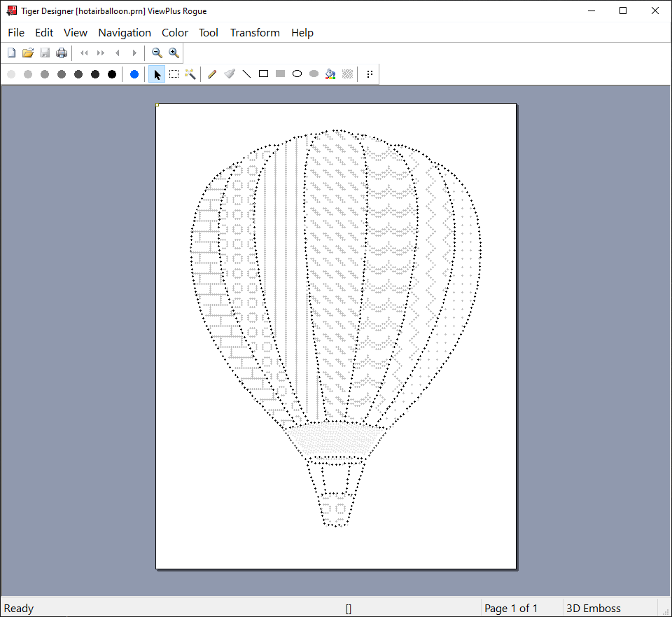
Task: Pick the blue dot color swatch
Action: click(134, 74)
